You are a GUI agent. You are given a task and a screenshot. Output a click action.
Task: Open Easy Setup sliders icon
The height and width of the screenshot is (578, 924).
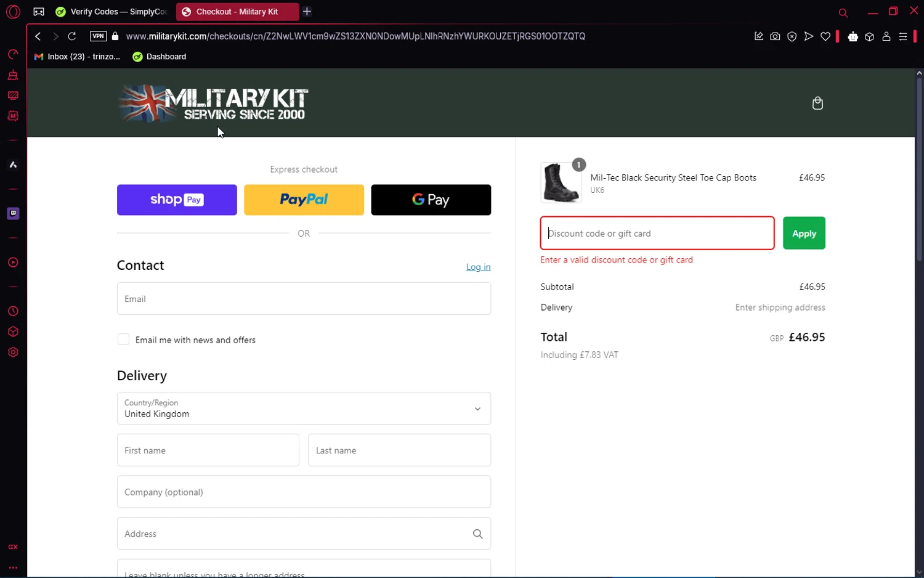click(x=903, y=36)
